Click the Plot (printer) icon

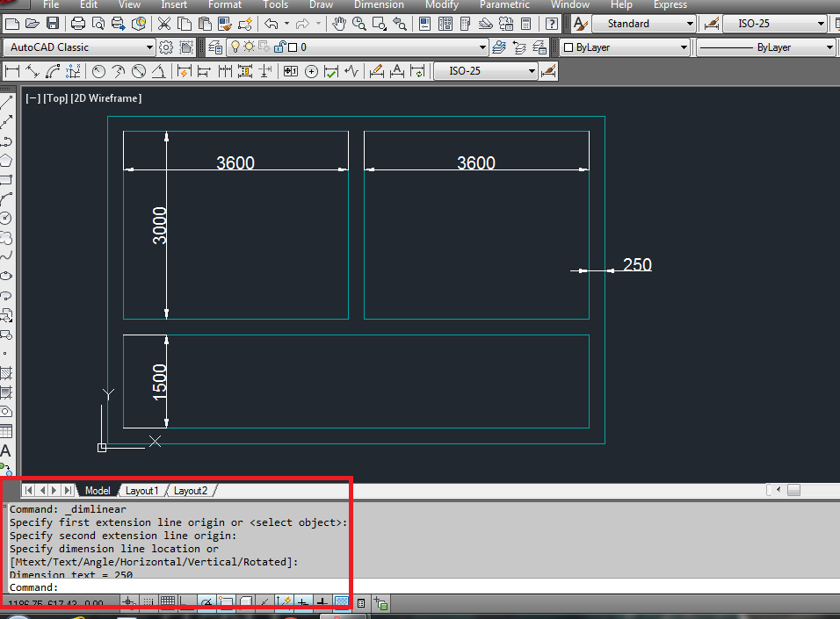(76, 24)
